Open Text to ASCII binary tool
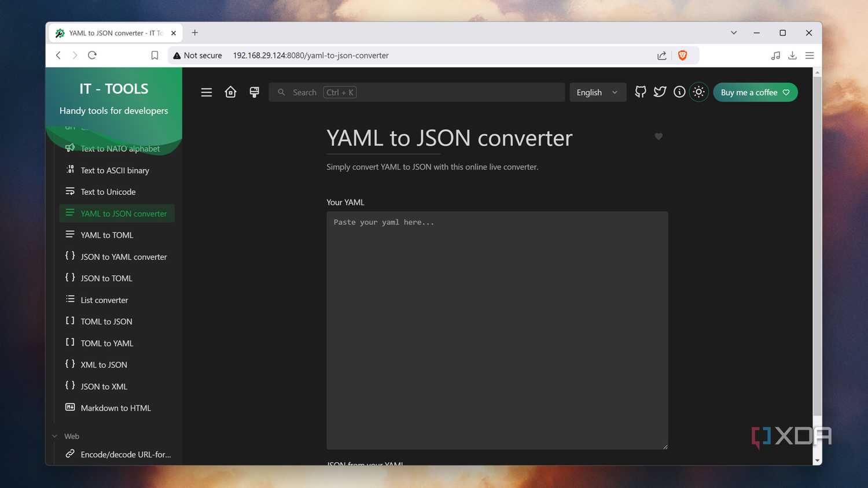The image size is (868, 488). coord(117,171)
